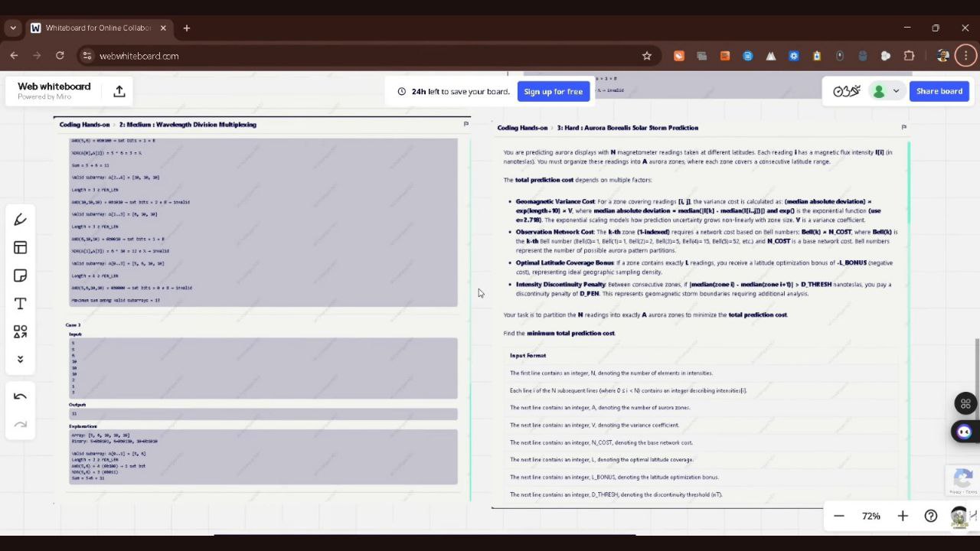Viewport: 980px width, 551px height.
Task: Zoom in with the plus button
Action: point(903,516)
